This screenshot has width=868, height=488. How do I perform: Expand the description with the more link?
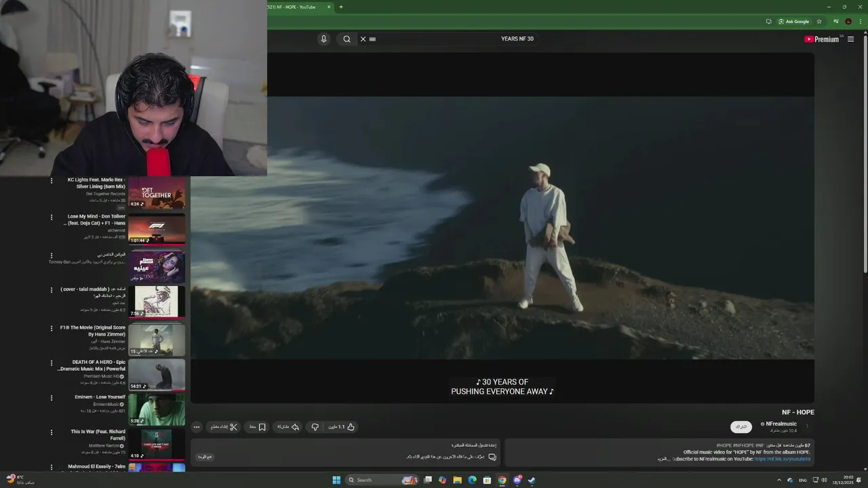coord(663,459)
